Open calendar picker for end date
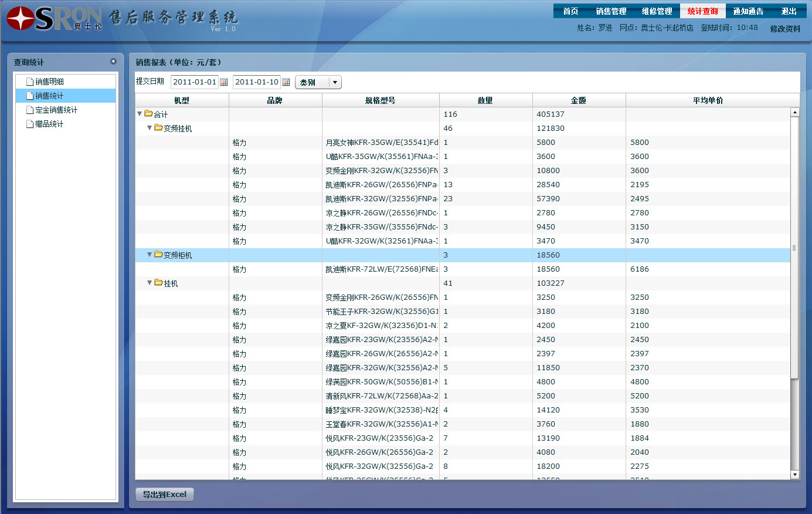The image size is (812, 514). 286,82
